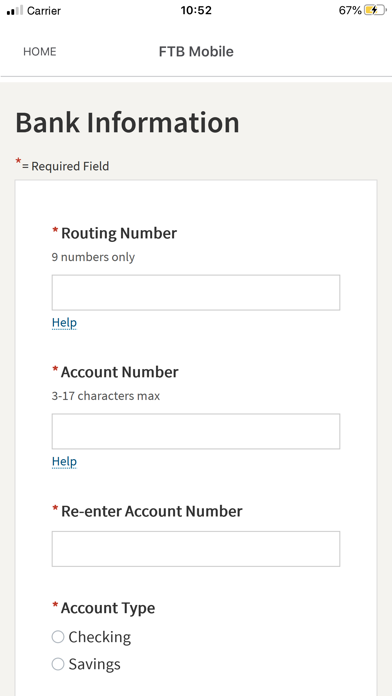Screen dimensions: 392x696
Task: Click the Account Number input field
Action: (196, 431)
